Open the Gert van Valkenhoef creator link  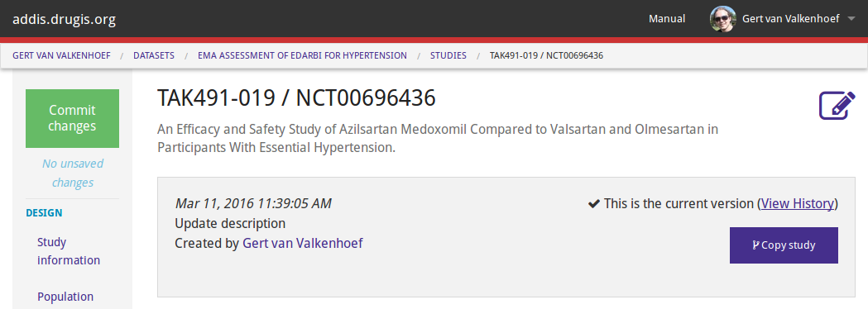(x=303, y=243)
